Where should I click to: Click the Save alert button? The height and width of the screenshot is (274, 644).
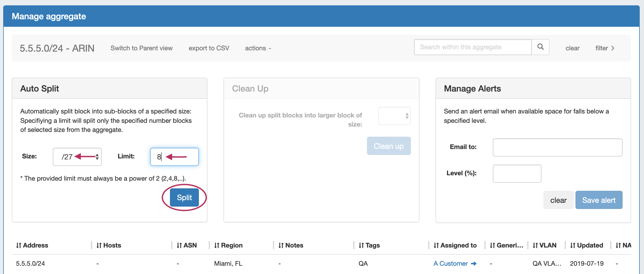pos(598,200)
